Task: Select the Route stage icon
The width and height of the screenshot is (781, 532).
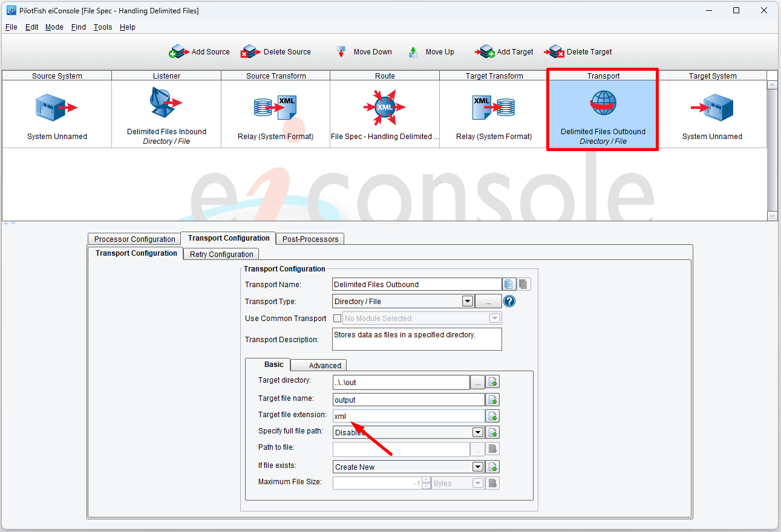Action: (x=385, y=108)
